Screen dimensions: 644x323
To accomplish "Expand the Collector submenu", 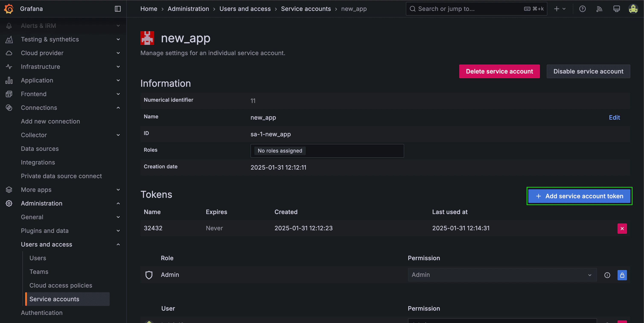I will [118, 135].
